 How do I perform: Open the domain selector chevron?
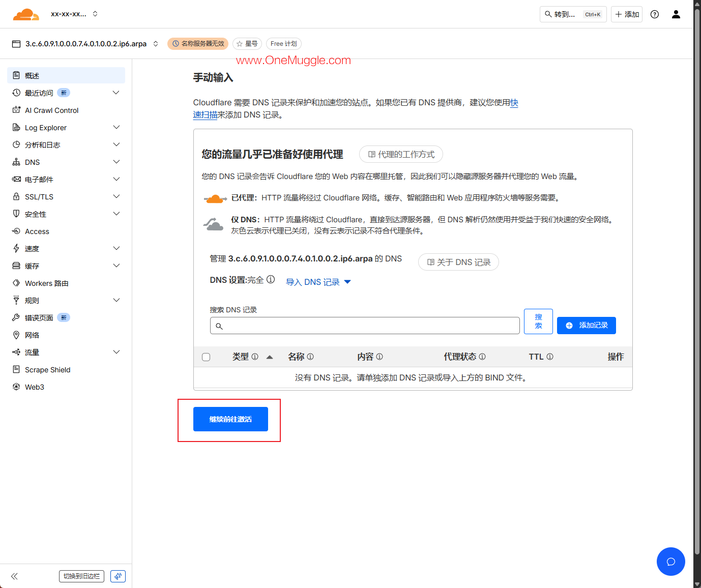(156, 44)
